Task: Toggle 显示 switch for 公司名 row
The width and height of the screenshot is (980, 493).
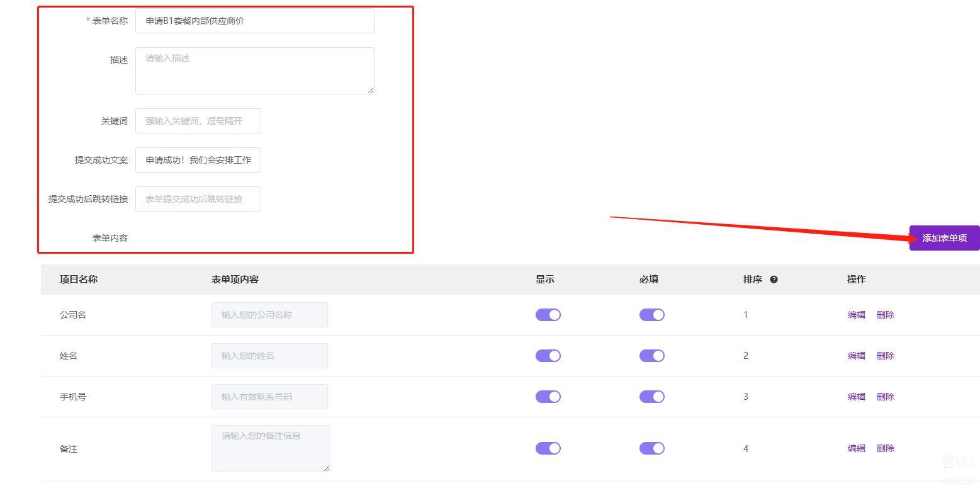Action: point(548,315)
